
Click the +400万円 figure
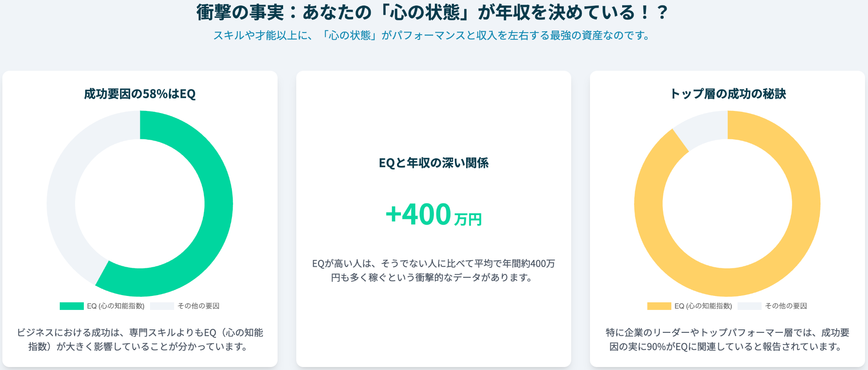[434, 214]
